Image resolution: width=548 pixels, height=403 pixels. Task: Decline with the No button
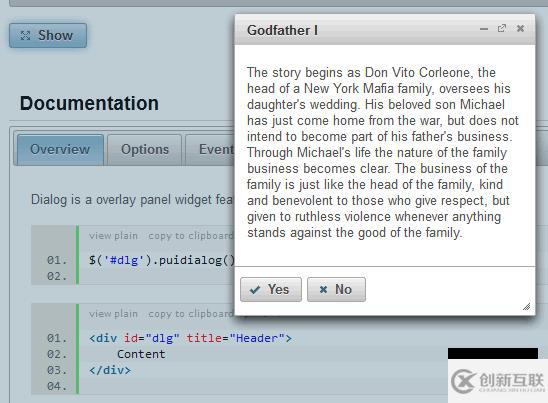[x=336, y=289]
